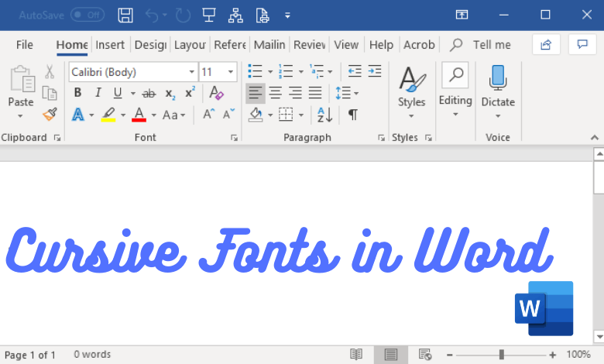Click the Share icon button

546,45
